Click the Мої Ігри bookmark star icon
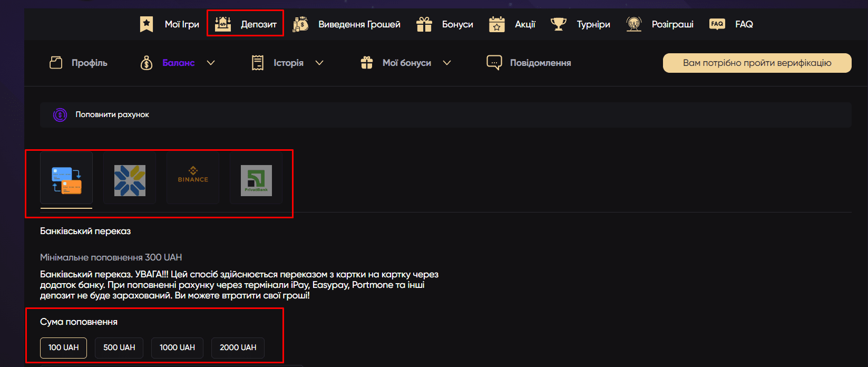The width and height of the screenshot is (868, 367). pos(147,24)
